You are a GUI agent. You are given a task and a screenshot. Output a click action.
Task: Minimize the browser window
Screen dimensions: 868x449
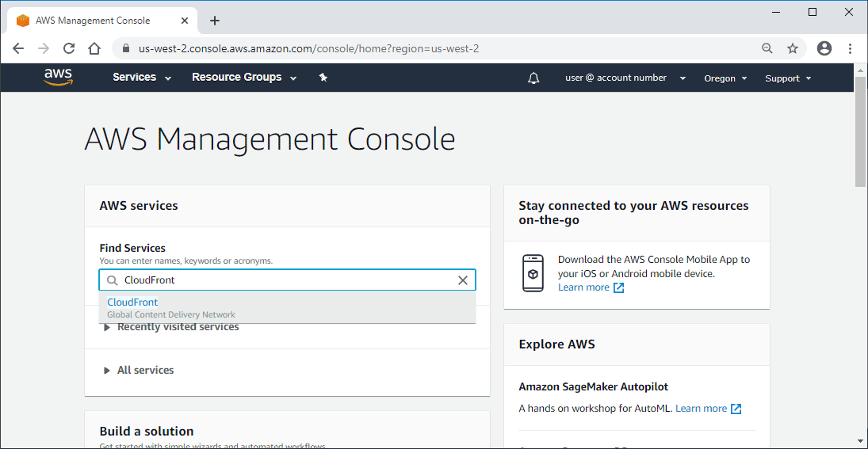tap(777, 12)
